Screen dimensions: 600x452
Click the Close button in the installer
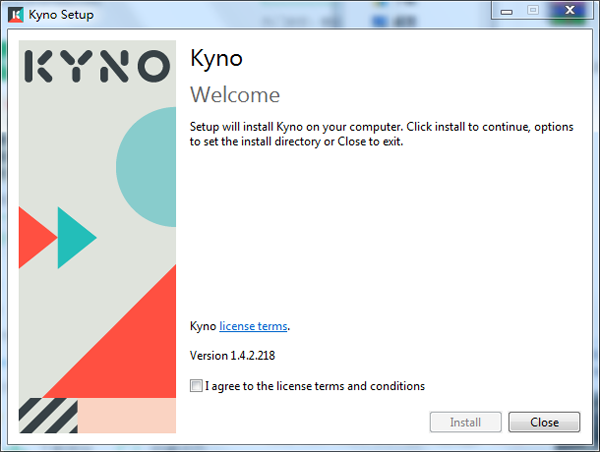[x=544, y=422]
